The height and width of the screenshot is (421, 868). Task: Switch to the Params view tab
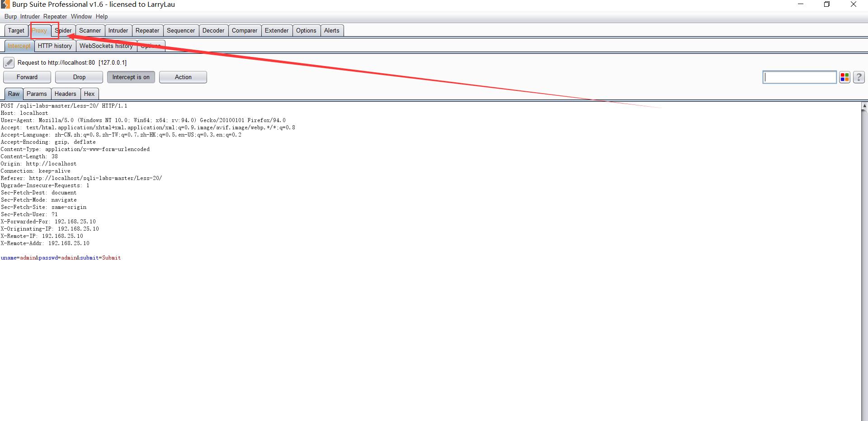[37, 94]
